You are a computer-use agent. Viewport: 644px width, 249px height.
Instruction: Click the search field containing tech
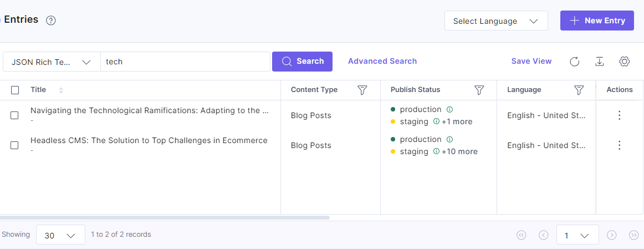coord(185,62)
